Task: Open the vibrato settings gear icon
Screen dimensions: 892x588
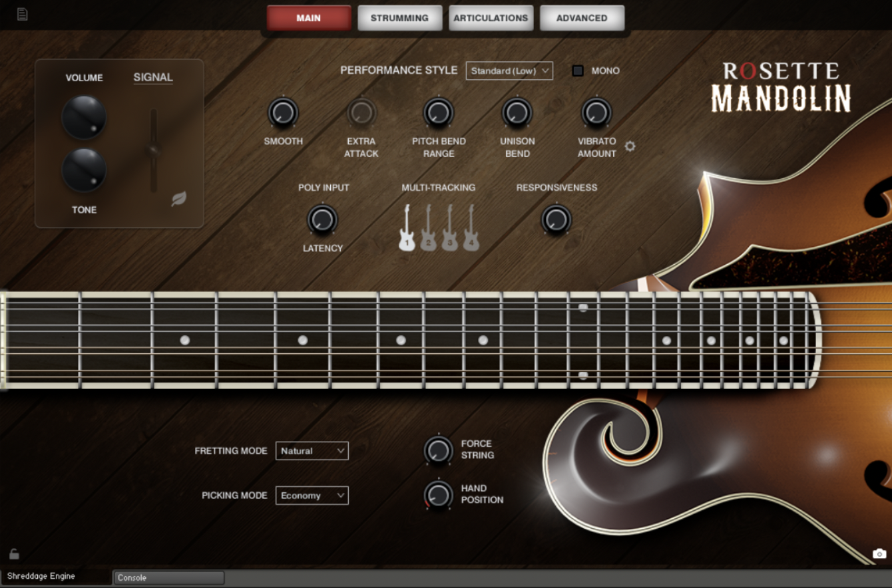Action: [x=629, y=146]
